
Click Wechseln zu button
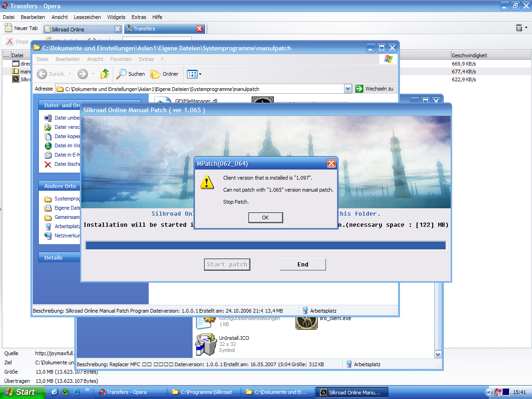(375, 89)
